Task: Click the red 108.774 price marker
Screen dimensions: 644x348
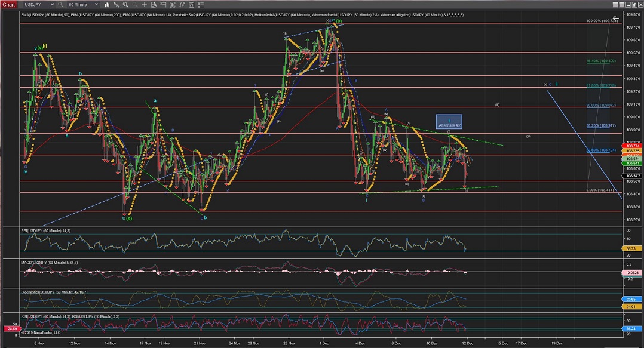Action: [631, 146]
